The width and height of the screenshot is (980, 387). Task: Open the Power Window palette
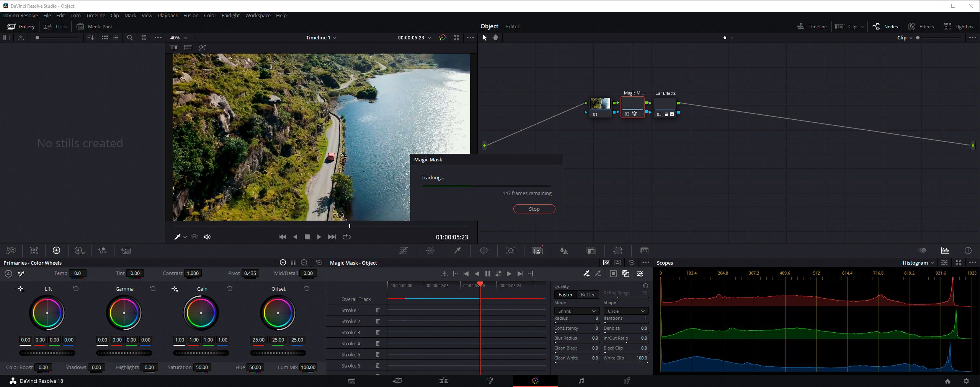coord(484,250)
